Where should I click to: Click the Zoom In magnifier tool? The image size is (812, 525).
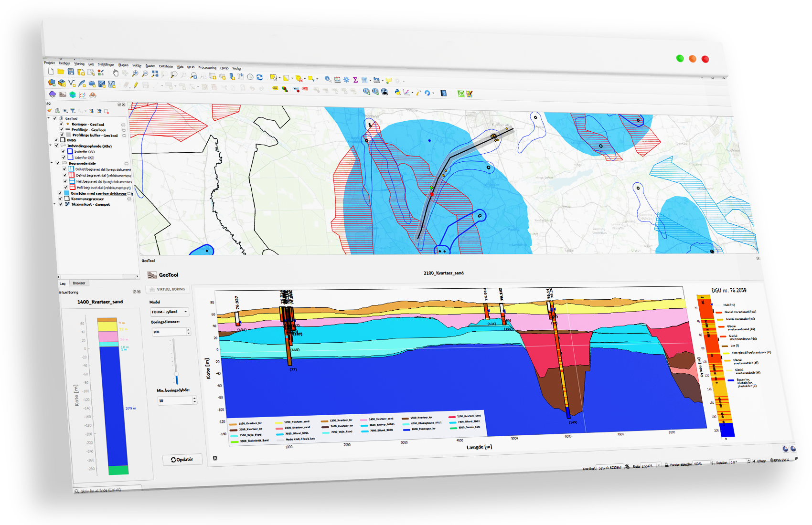coord(135,73)
